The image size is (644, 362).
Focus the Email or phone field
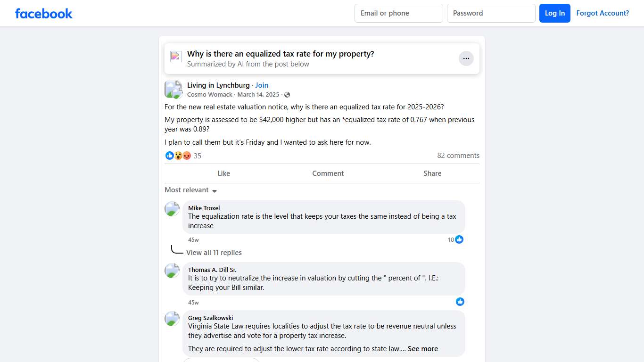[398, 13]
